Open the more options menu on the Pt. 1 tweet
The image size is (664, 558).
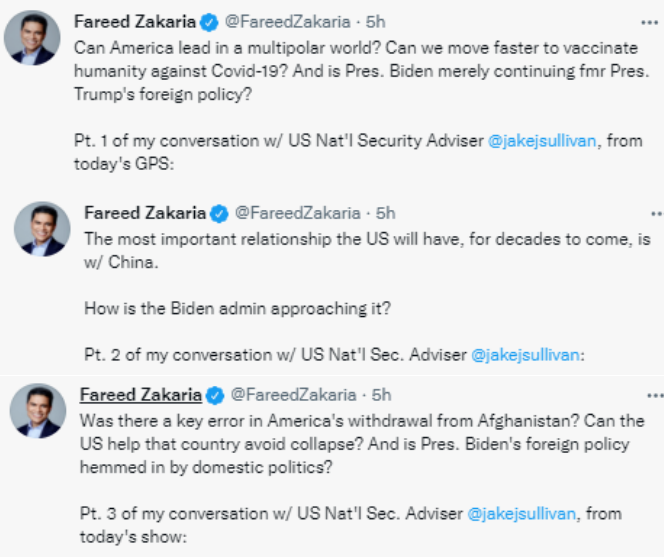click(x=650, y=20)
